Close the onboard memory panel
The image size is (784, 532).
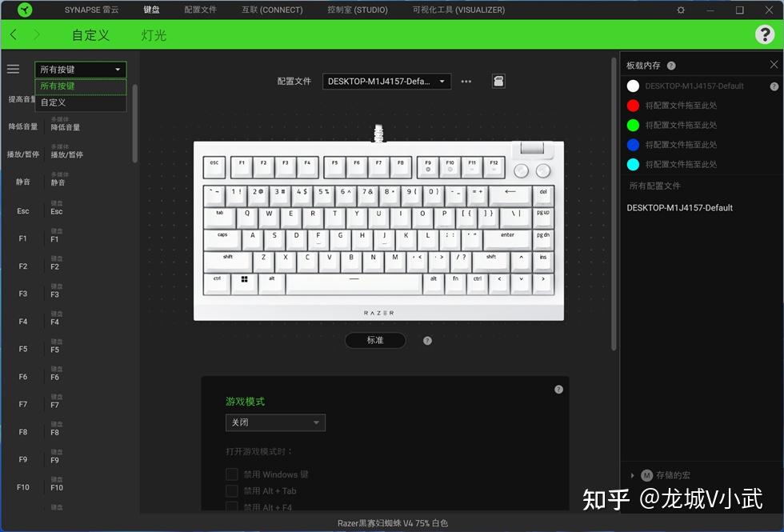coord(774,65)
